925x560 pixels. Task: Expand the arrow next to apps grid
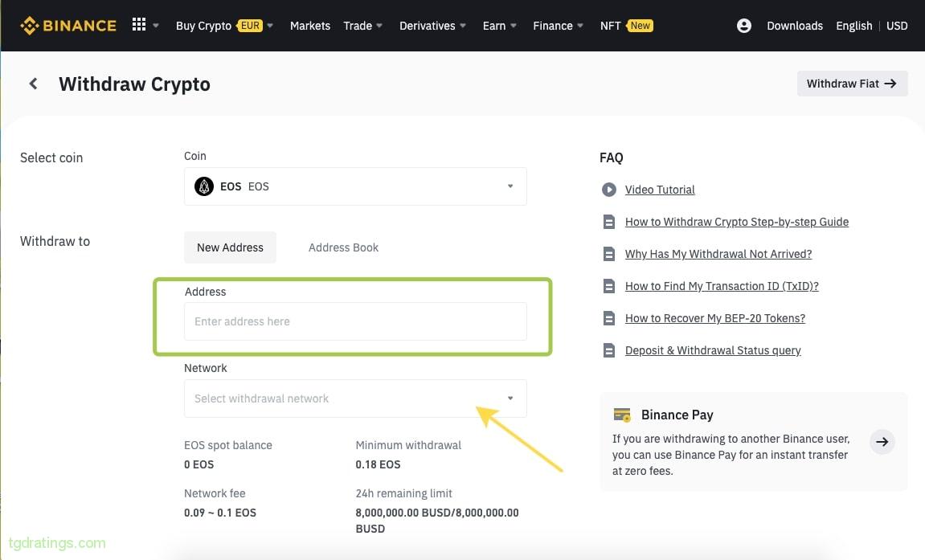point(156,26)
